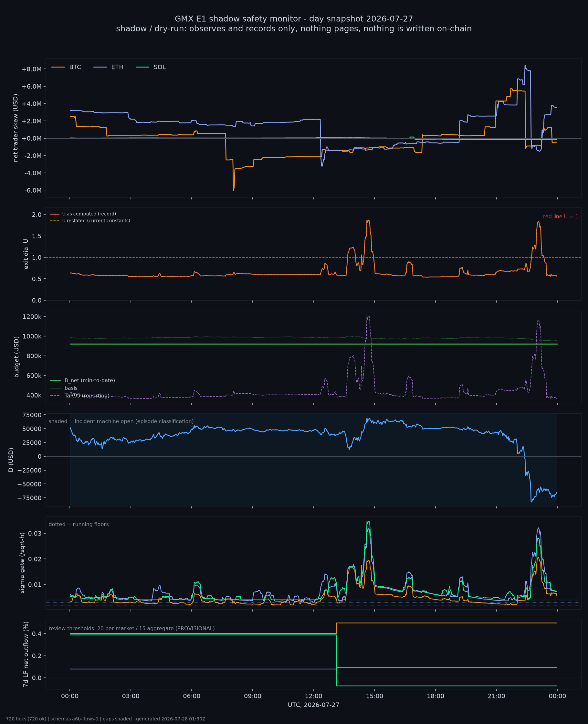This screenshot has height=724, width=588.
Task: Click the B_net (min-to-date) legend entry
Action: (83, 380)
